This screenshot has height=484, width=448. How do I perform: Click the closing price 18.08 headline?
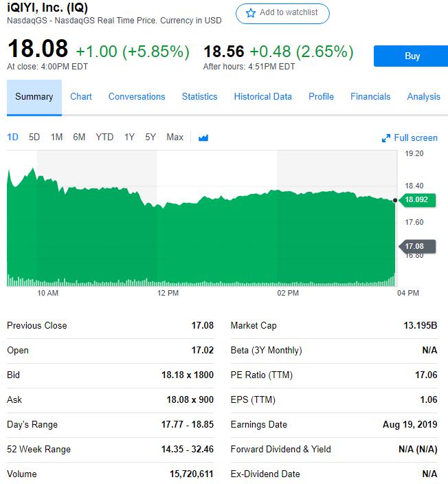pos(38,48)
